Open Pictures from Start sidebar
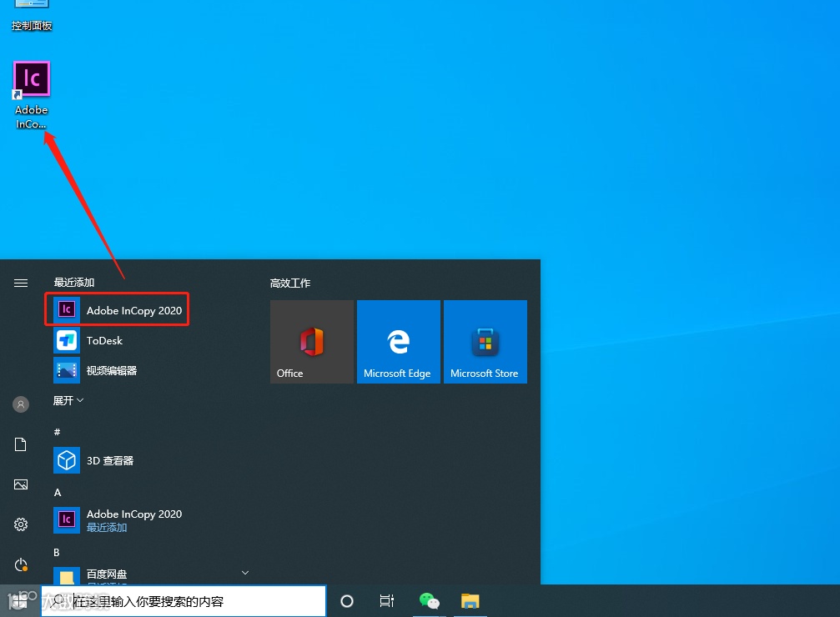The image size is (840, 617). [21, 484]
